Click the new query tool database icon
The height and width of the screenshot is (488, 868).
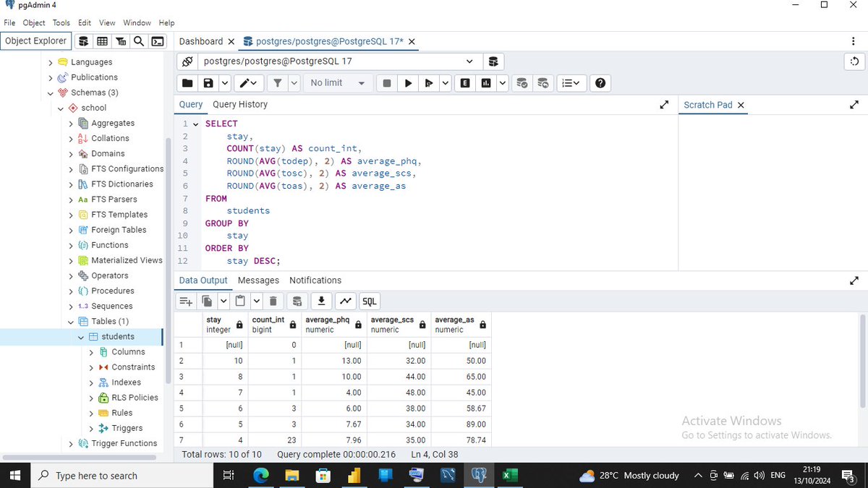pos(493,61)
